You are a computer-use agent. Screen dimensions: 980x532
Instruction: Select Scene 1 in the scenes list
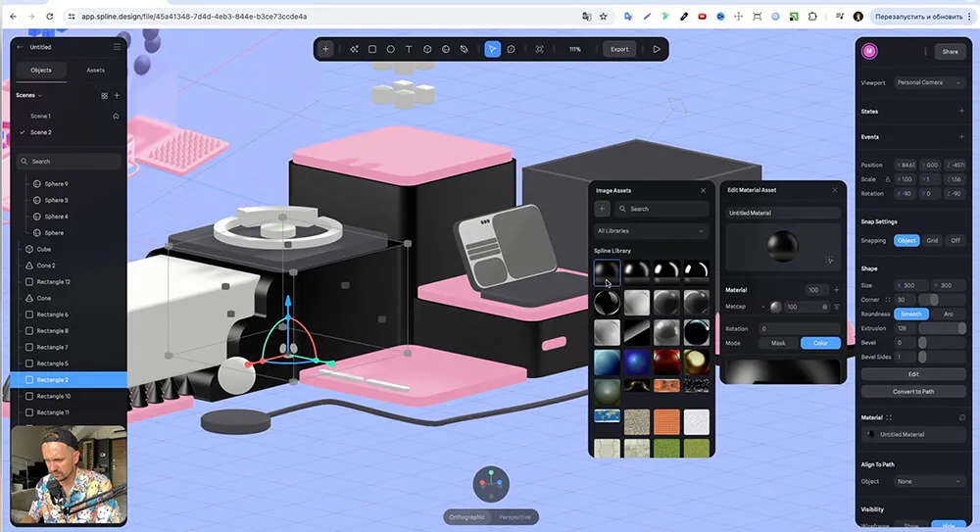40,116
